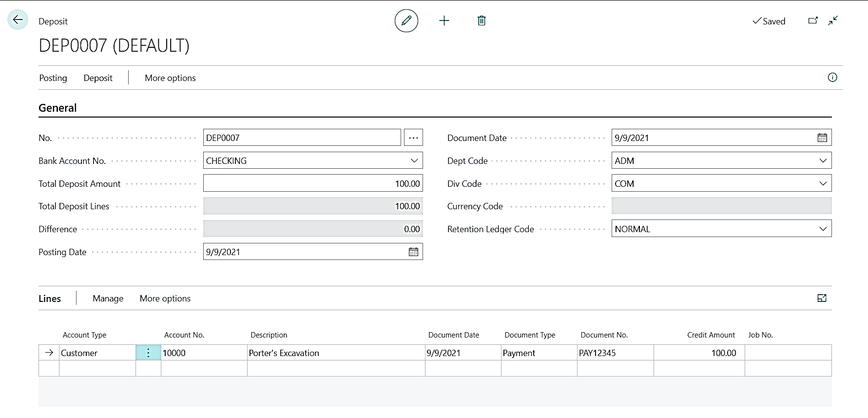Image resolution: width=868 pixels, height=418 pixels.
Task: Select the Credit Amount cell showing 100.00
Action: [x=699, y=353]
